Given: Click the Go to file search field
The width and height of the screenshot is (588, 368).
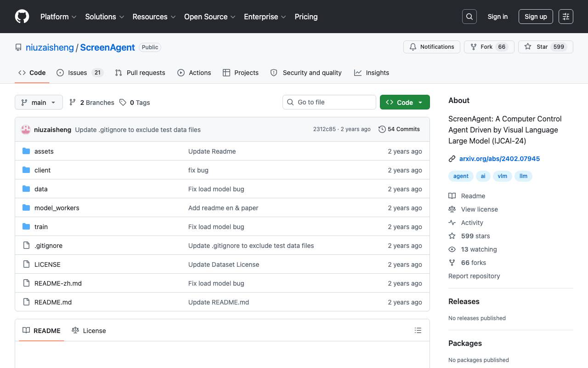Looking at the screenshot, I should coord(329,102).
